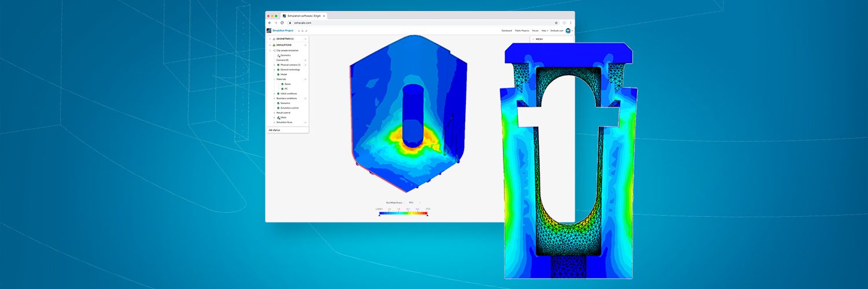Click the browser back arrow

tap(270, 23)
